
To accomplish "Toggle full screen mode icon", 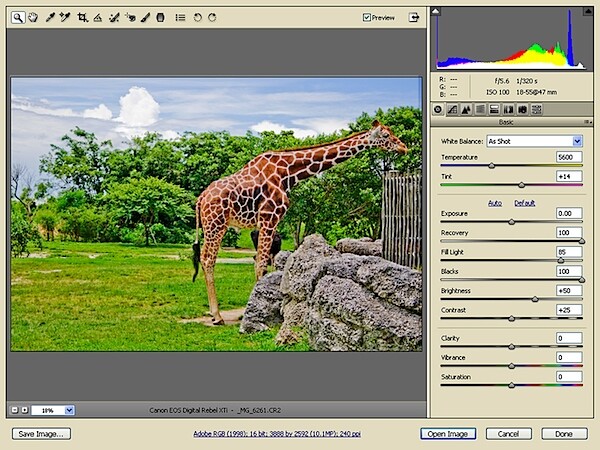I will [414, 17].
